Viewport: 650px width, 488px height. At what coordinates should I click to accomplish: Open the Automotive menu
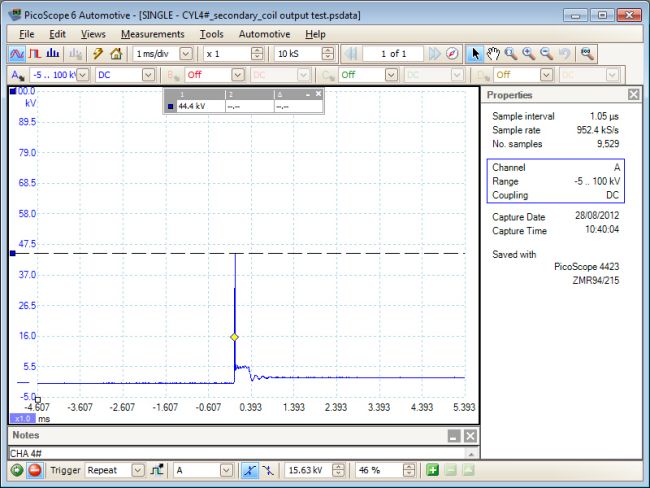(264, 34)
